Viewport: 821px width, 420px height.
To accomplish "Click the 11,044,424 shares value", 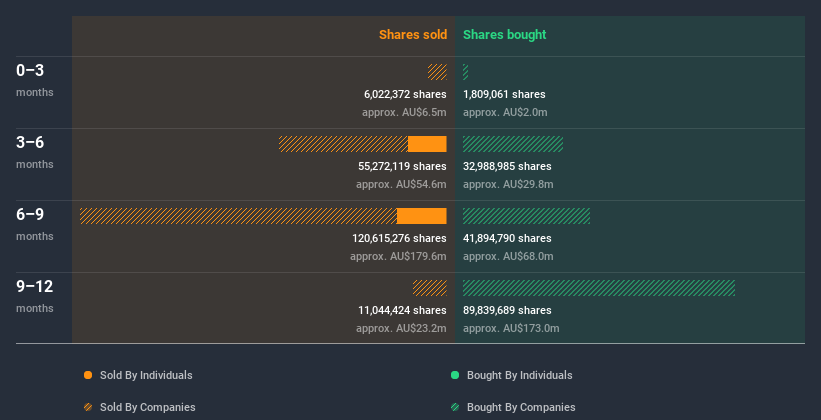I will pos(402,310).
